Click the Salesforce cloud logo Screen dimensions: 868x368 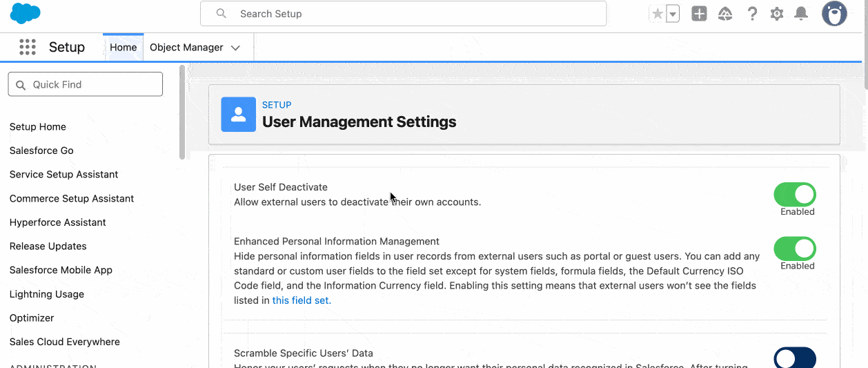[x=26, y=13]
